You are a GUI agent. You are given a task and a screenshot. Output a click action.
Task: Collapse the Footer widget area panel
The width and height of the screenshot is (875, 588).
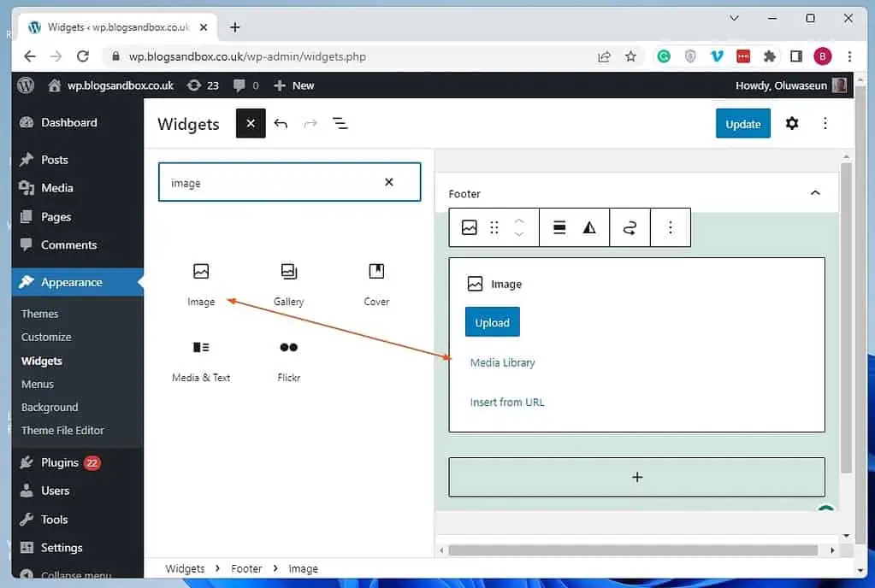tap(814, 192)
